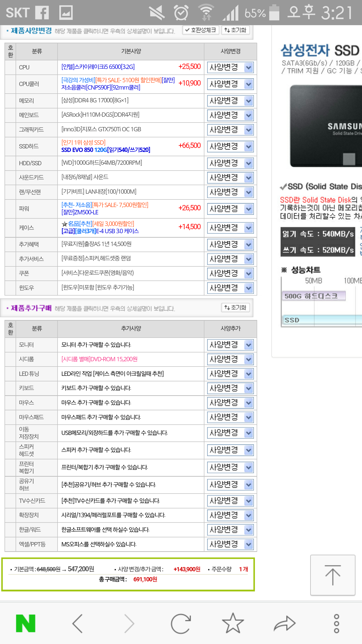Open the 윈도우 사양변경 dropdown
Image resolution: width=362 pixels, height=644 pixels.
tap(230, 288)
